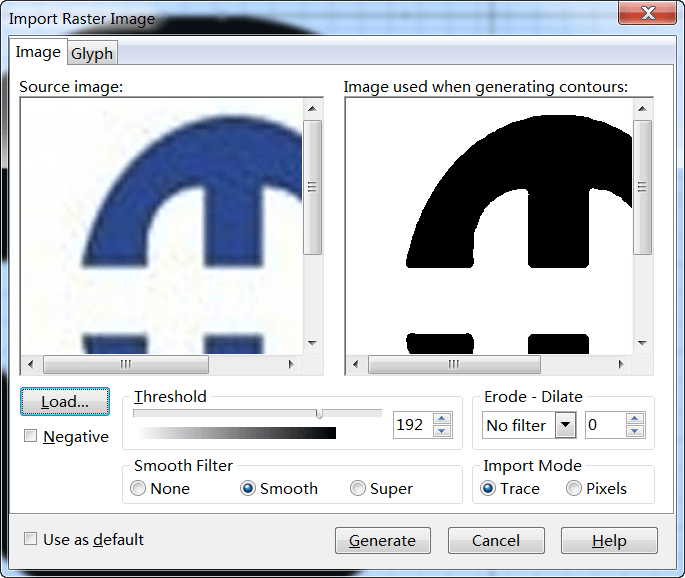The width and height of the screenshot is (685, 578).
Task: Click the blue Source image preview
Action: click(x=162, y=226)
